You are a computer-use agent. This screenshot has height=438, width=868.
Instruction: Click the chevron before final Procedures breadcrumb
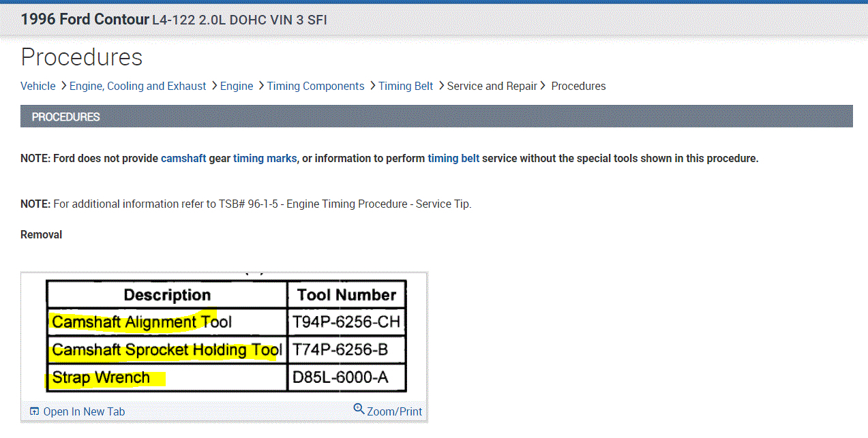click(543, 86)
